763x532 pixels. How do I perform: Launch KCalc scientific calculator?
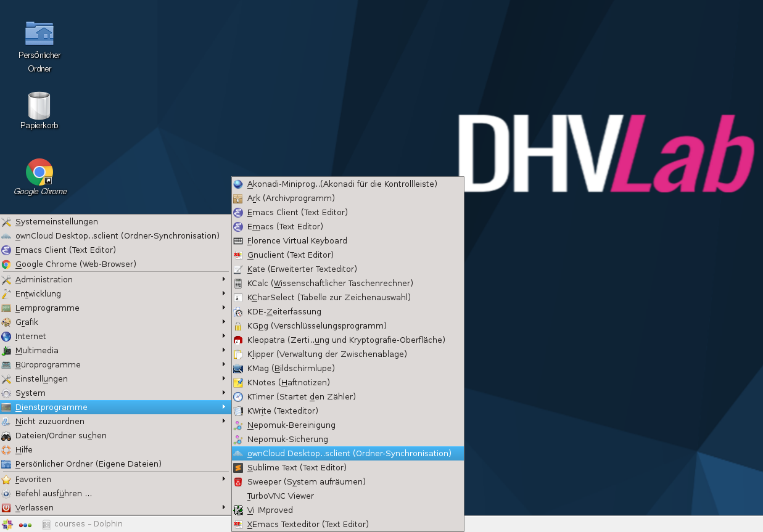point(348,283)
